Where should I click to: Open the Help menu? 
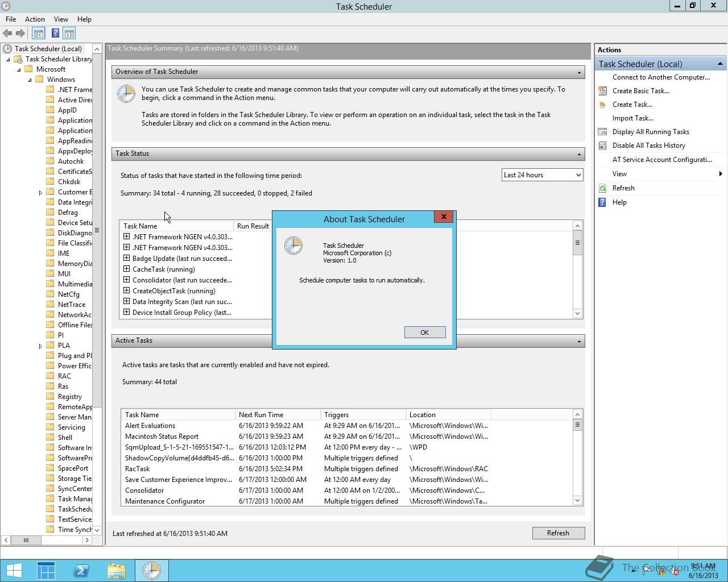[x=84, y=19]
